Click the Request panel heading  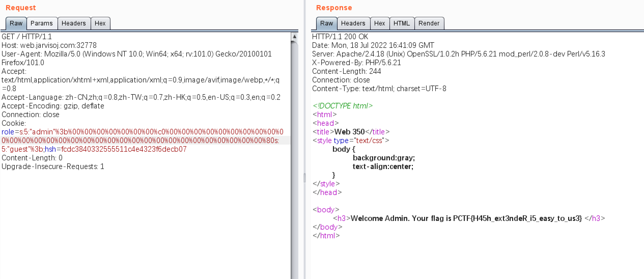[21, 8]
